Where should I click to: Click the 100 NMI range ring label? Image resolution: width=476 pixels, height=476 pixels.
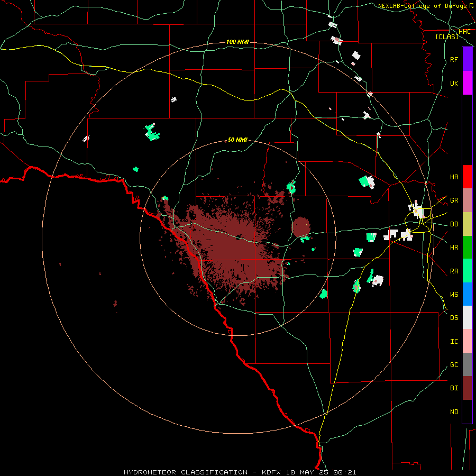click(237, 42)
